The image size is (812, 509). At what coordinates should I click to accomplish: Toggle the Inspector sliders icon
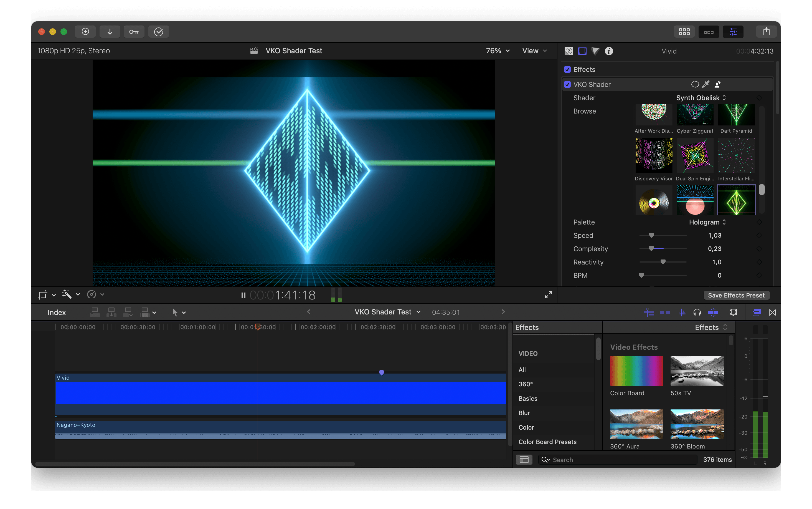[733, 32]
